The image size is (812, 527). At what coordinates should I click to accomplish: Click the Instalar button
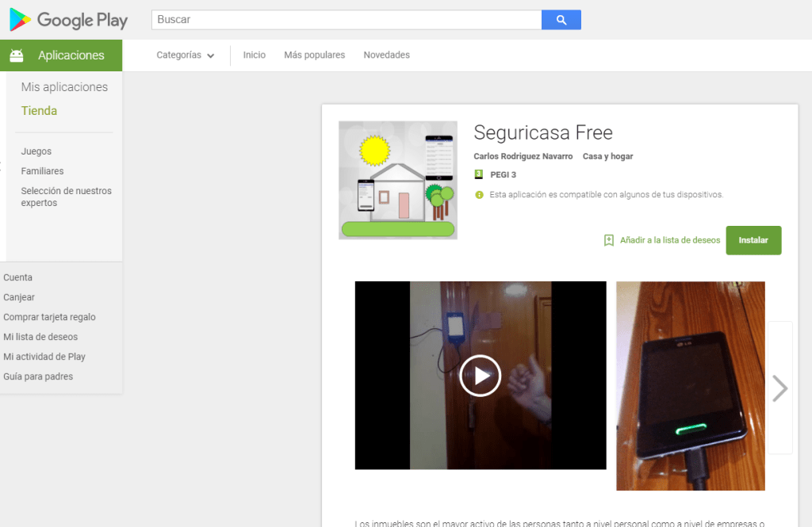pos(753,239)
